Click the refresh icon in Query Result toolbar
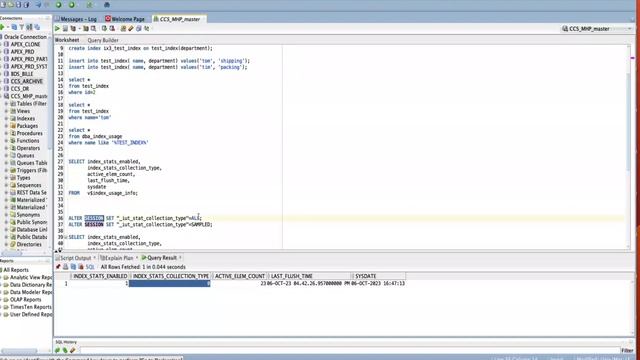Screen dimensions: 640x360 coord(73,267)
